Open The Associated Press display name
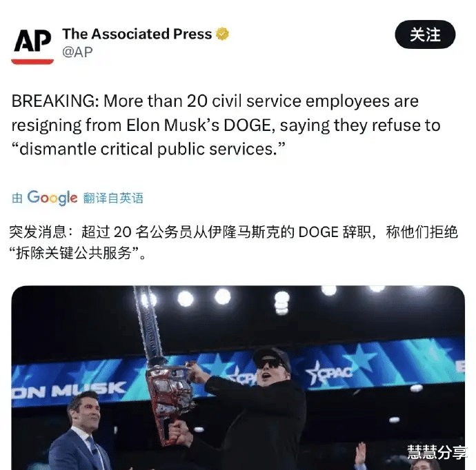This screenshot has height=470, width=476. [x=137, y=34]
